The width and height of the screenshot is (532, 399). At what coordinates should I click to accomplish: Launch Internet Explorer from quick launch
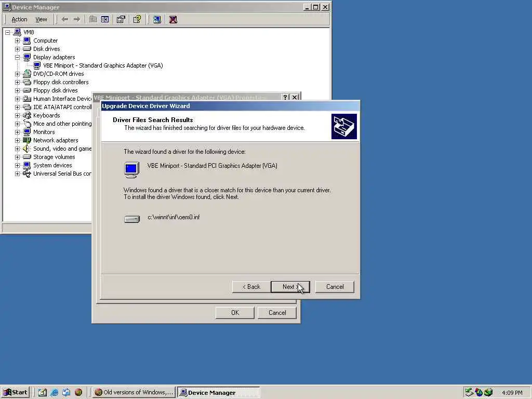tap(54, 392)
